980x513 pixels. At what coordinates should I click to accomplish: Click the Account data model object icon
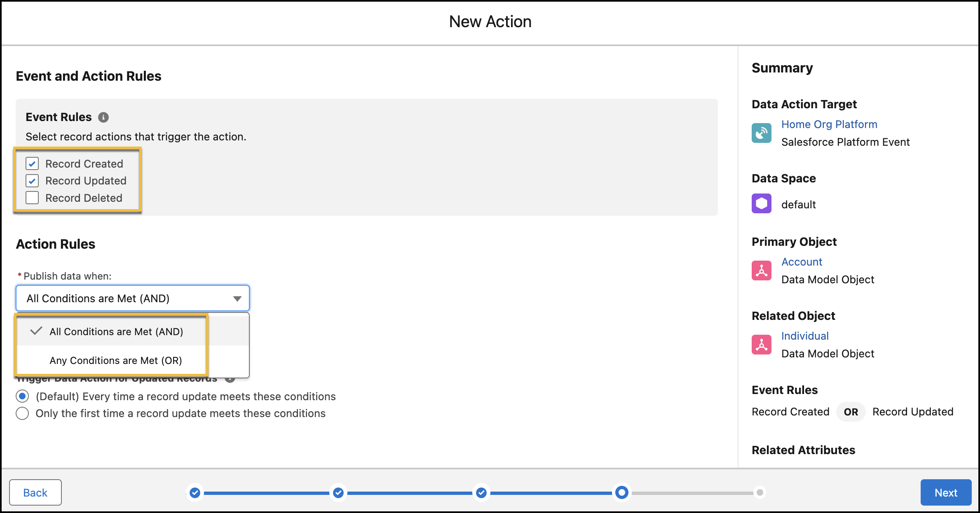761,270
